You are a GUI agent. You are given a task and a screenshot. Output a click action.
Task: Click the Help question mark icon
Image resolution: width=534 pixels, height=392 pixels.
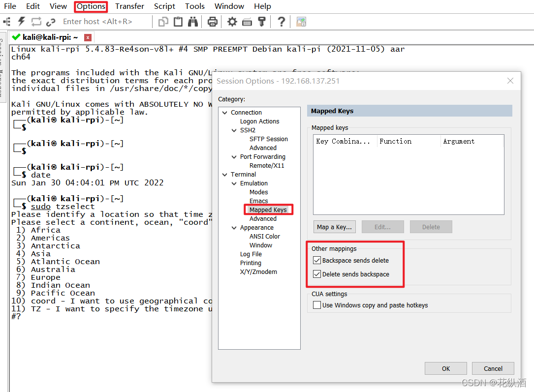pos(282,22)
